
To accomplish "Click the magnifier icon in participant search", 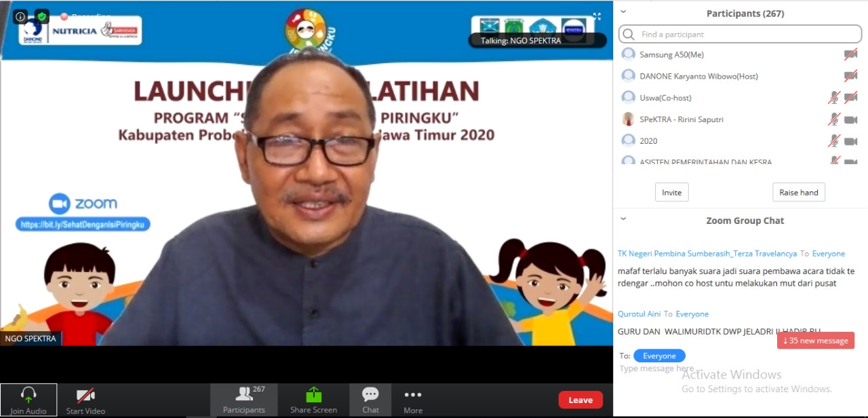I will click(x=629, y=35).
